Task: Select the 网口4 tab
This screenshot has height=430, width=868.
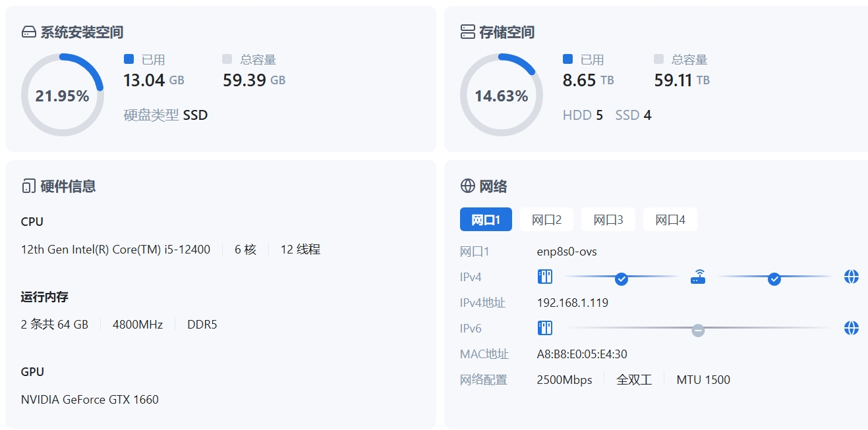Action: (x=670, y=219)
